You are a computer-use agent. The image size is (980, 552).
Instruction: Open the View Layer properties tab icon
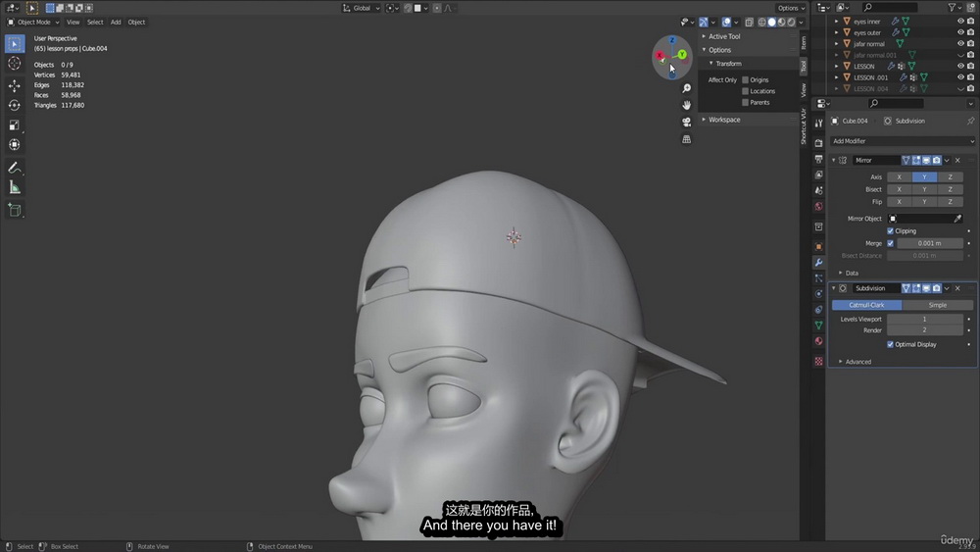(818, 175)
